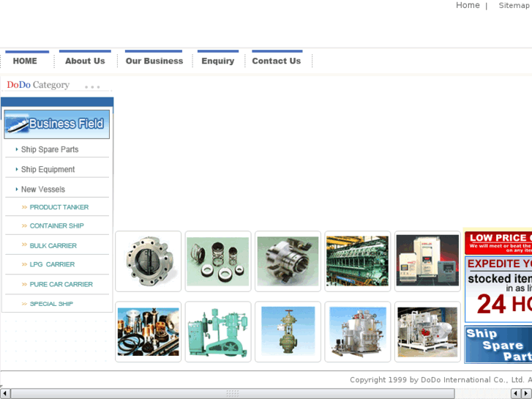Viewport: 532px width, 399px height.
Task: Select the Enquiry tab
Action: point(218,61)
